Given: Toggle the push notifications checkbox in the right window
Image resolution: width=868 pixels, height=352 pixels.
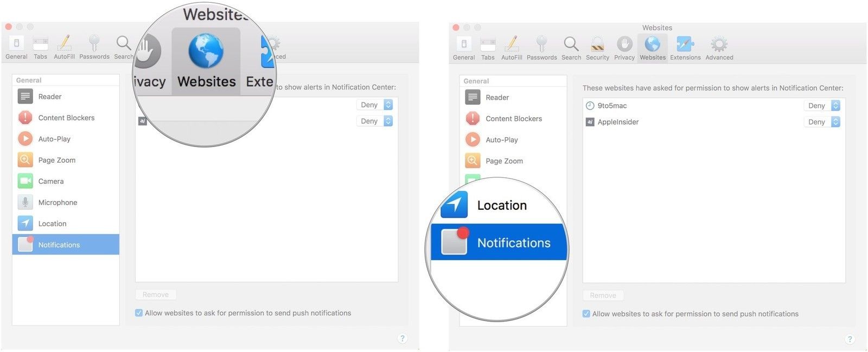Looking at the screenshot, I should [586, 314].
